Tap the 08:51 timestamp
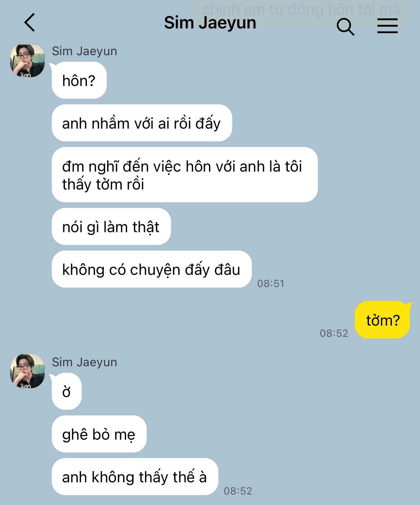This screenshot has width=420, height=505. click(271, 283)
